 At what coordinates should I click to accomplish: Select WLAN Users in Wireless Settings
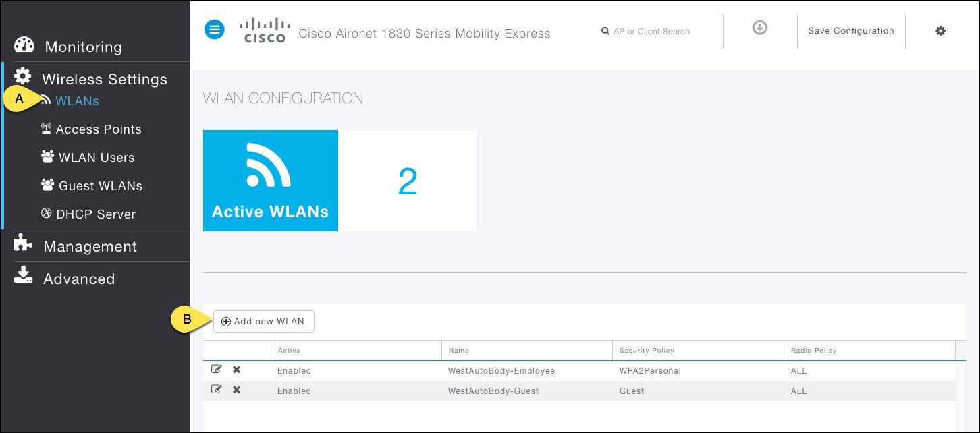(95, 157)
